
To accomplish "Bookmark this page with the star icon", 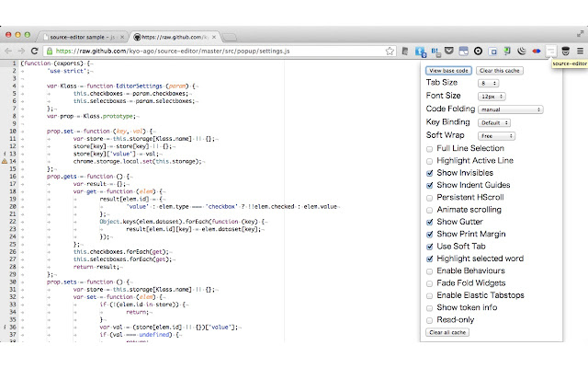I will (x=390, y=52).
